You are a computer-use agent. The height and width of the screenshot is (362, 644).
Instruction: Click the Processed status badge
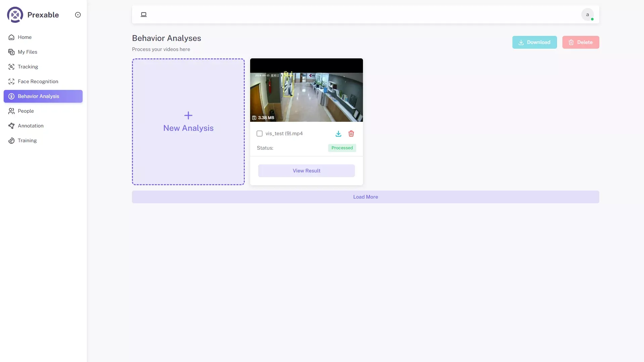(x=342, y=148)
